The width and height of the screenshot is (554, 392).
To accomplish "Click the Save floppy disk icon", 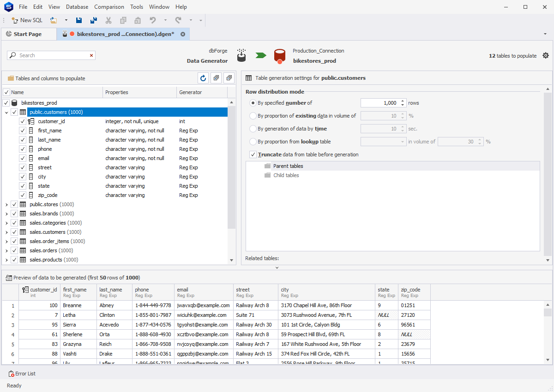I will coord(79,20).
